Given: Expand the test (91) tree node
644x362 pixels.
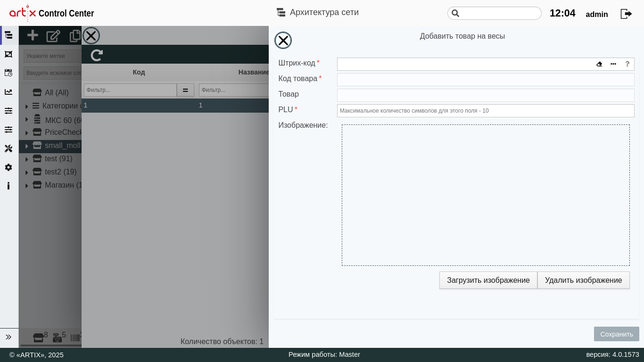Looking at the screenshot, I should [27, 159].
